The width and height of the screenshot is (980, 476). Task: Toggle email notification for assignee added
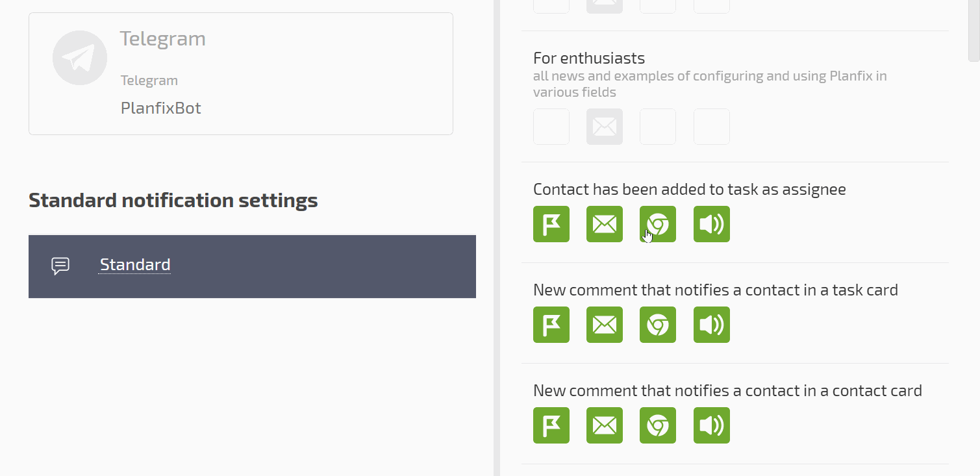[605, 224]
